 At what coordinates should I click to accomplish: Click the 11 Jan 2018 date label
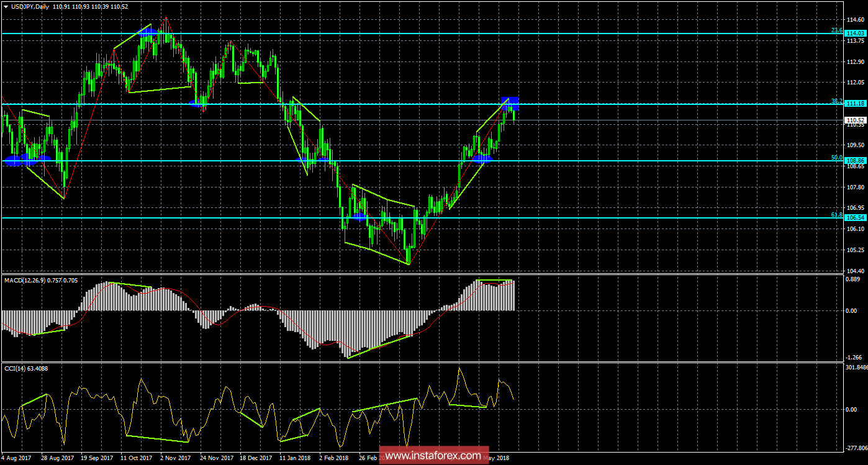point(295,458)
